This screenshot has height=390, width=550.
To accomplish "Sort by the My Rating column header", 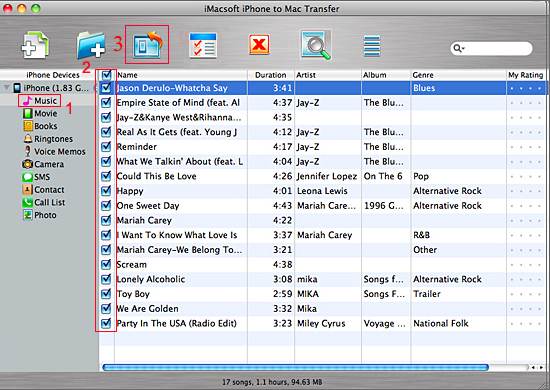I will 526,75.
